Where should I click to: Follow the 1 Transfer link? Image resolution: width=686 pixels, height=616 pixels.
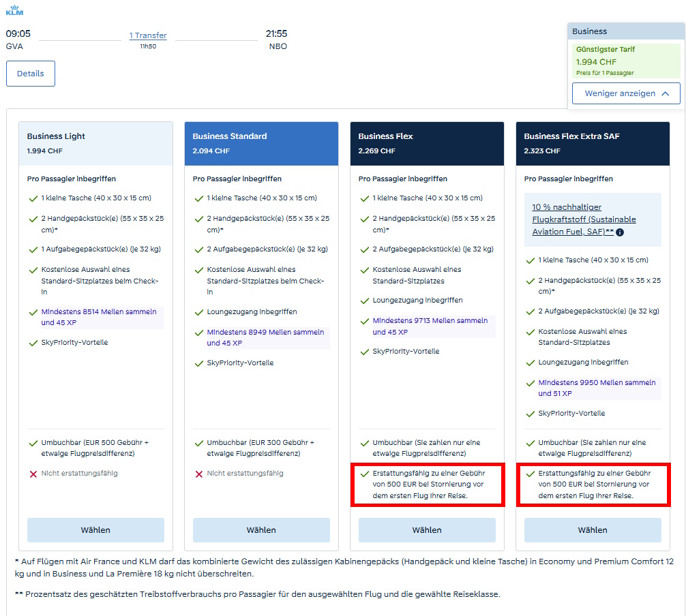(147, 35)
